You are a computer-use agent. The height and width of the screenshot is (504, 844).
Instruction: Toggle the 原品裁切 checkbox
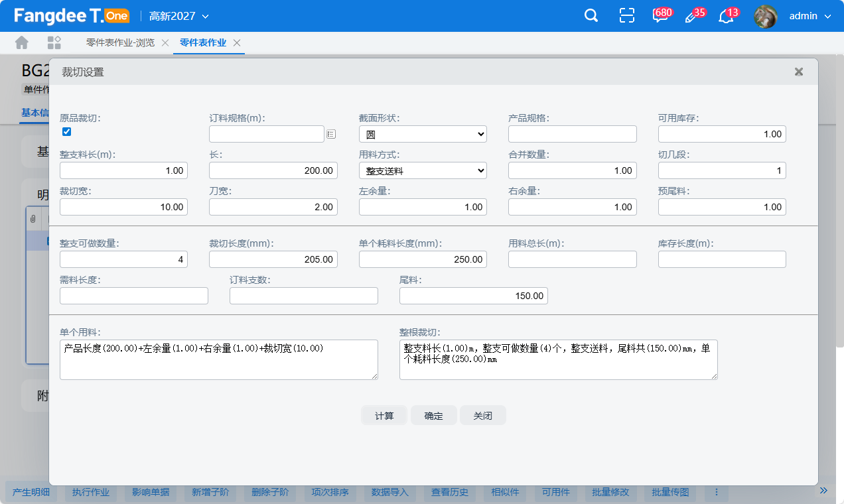tap(66, 131)
